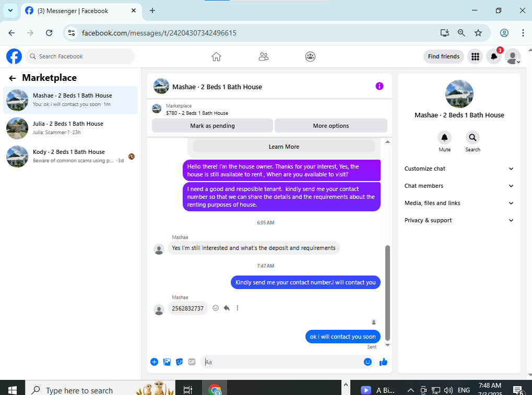This screenshot has width=532, height=395.
Task: Open a new browser tab
Action: point(152,10)
